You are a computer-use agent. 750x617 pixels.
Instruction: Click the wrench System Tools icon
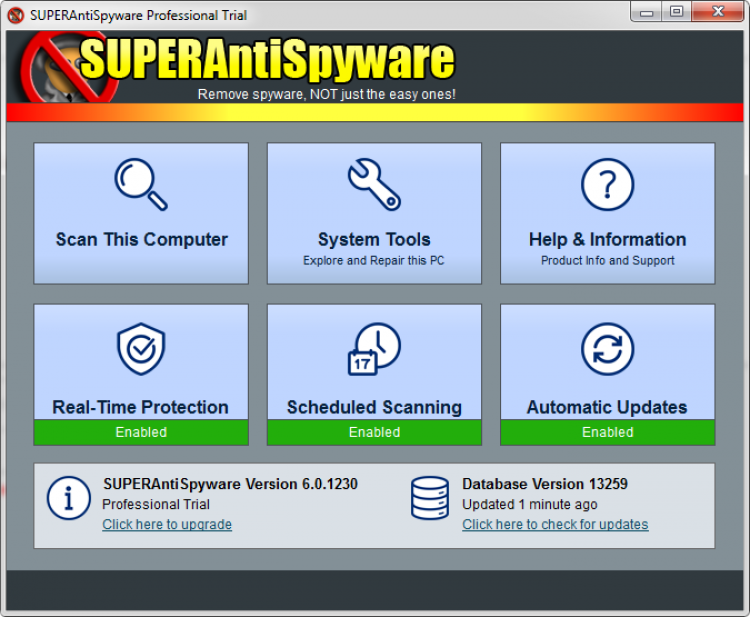click(374, 184)
